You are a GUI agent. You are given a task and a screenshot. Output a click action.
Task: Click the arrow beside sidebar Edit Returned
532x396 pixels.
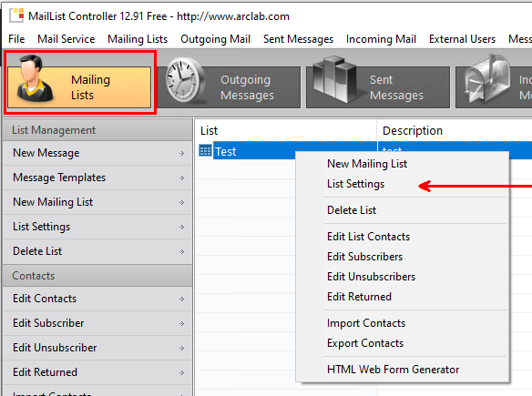point(182,373)
